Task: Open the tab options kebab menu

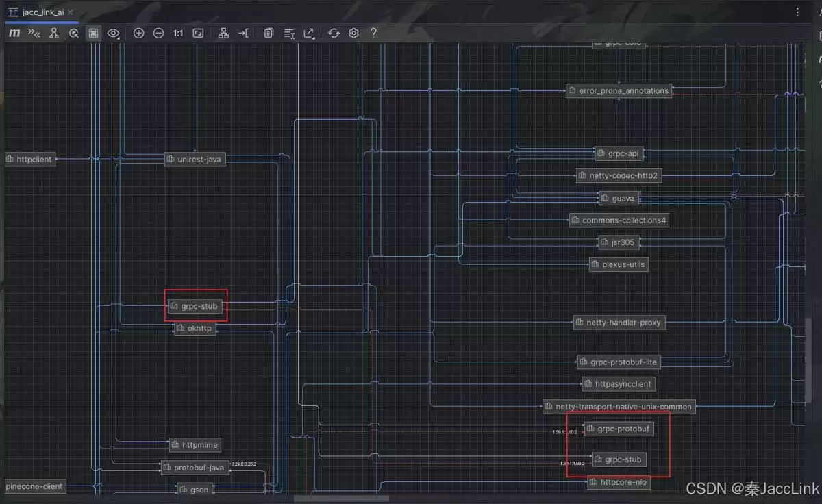Action: pyautogui.click(x=797, y=12)
